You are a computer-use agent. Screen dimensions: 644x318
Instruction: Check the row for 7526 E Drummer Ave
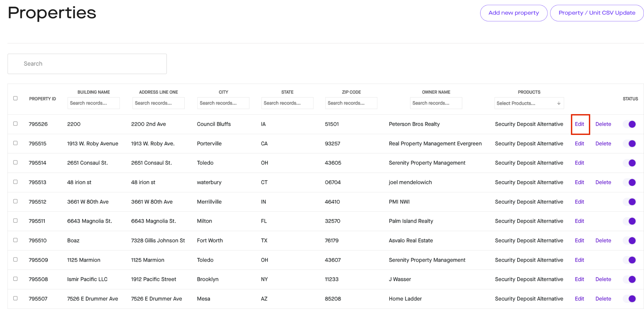(x=15, y=298)
